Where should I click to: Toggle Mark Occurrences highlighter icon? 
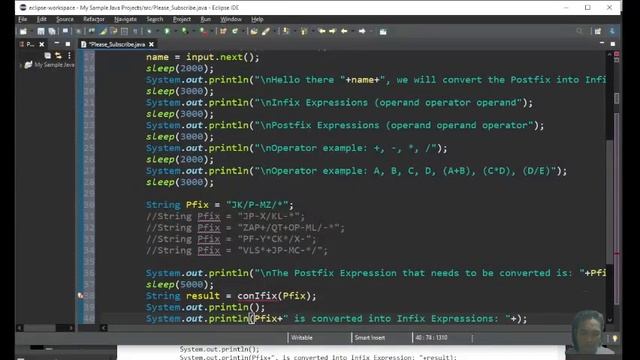click(103, 31)
